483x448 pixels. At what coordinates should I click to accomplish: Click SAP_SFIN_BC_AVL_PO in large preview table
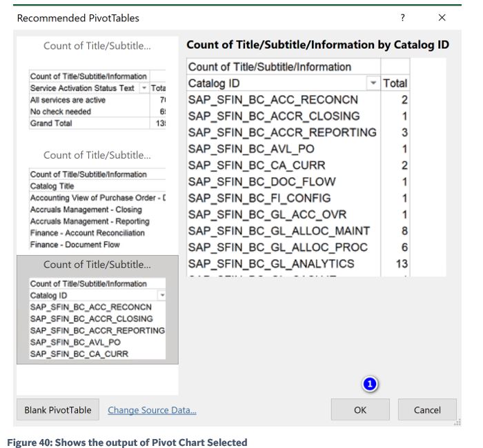point(251,149)
